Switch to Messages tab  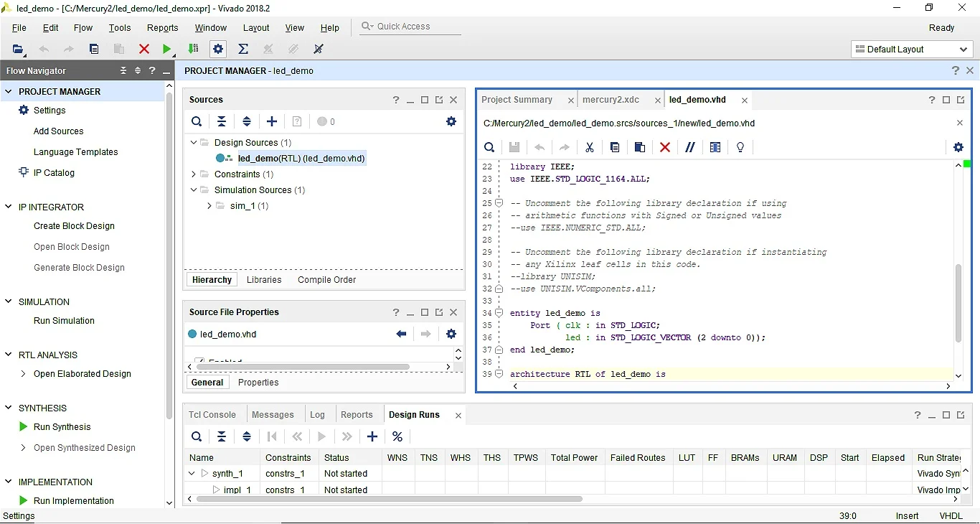pos(273,415)
